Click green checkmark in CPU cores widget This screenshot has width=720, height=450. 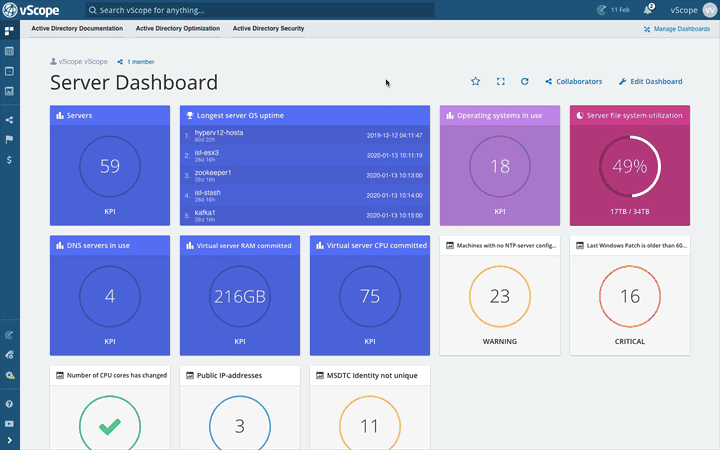pos(110,426)
